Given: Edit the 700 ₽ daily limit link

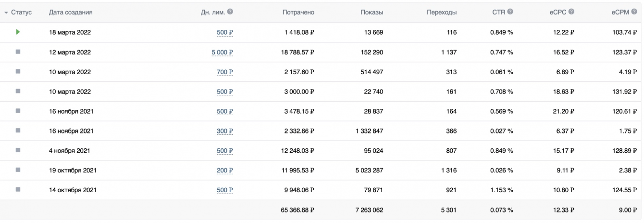Looking at the screenshot, I should point(224,72).
